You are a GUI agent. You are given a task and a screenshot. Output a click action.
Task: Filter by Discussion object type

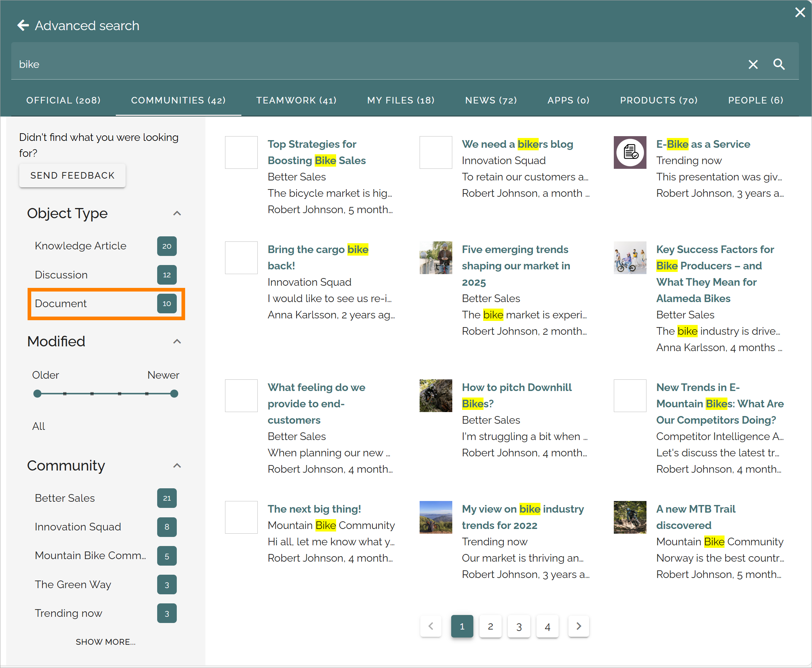pos(106,275)
